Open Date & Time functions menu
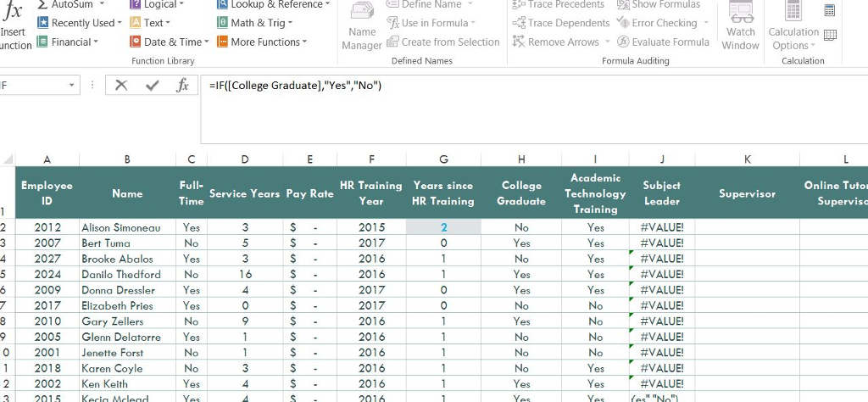The width and height of the screenshot is (868, 402). pyautogui.click(x=169, y=42)
